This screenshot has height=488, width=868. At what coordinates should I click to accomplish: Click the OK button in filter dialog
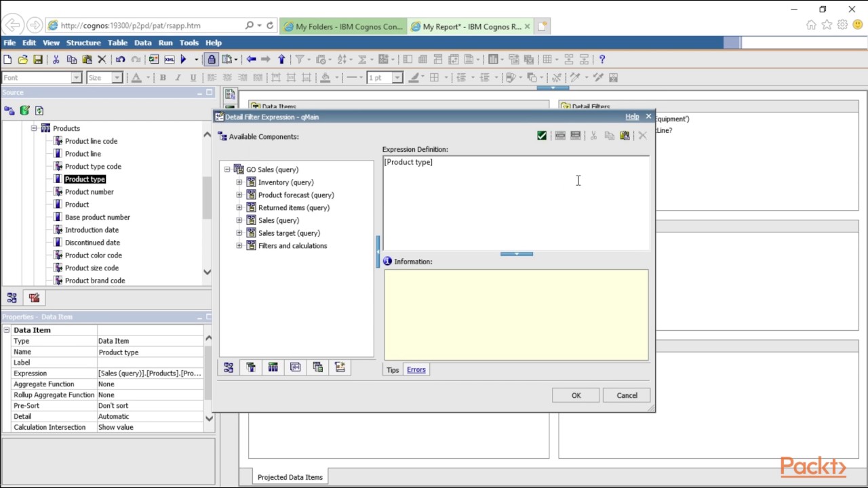(576, 396)
